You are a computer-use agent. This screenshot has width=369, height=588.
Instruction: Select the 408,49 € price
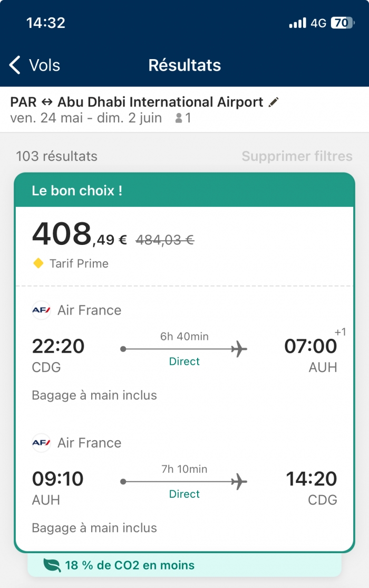click(80, 234)
